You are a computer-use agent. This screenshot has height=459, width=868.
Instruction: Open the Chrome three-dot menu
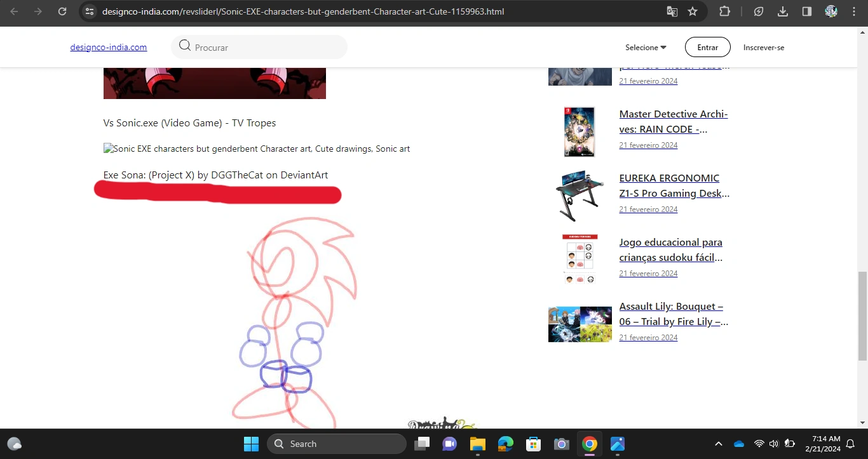tap(853, 11)
